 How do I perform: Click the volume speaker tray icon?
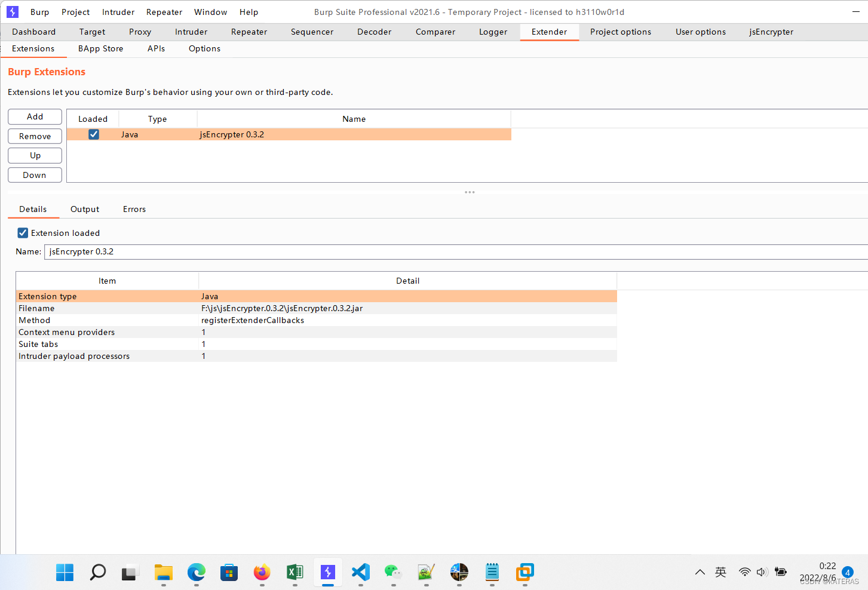(x=762, y=572)
